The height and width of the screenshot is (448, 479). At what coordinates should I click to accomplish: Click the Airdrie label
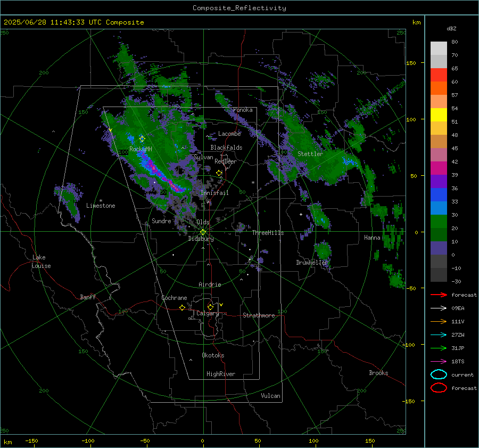tap(210, 284)
